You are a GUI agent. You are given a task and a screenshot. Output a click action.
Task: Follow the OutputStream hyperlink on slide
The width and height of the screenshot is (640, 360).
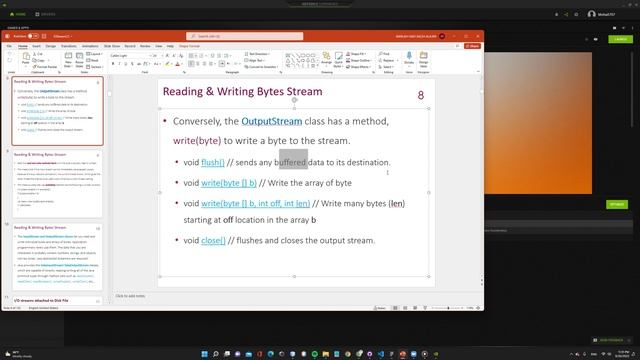click(x=271, y=121)
